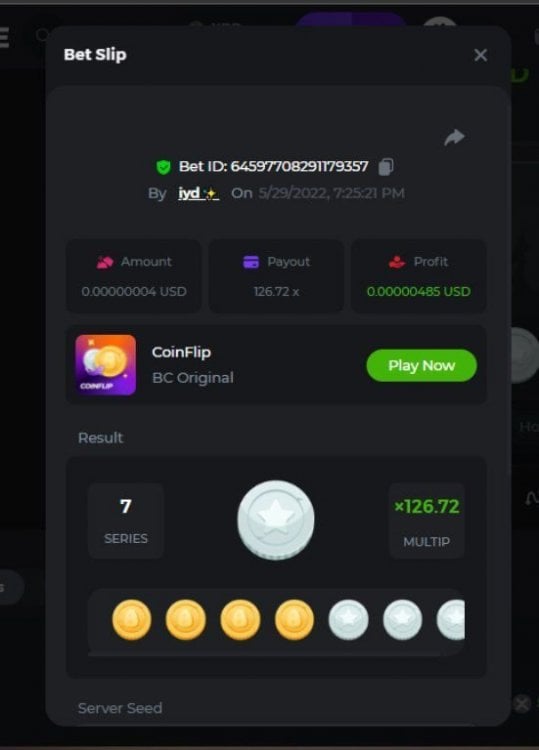
Task: Select the fourth gold coin result
Action: (294, 619)
